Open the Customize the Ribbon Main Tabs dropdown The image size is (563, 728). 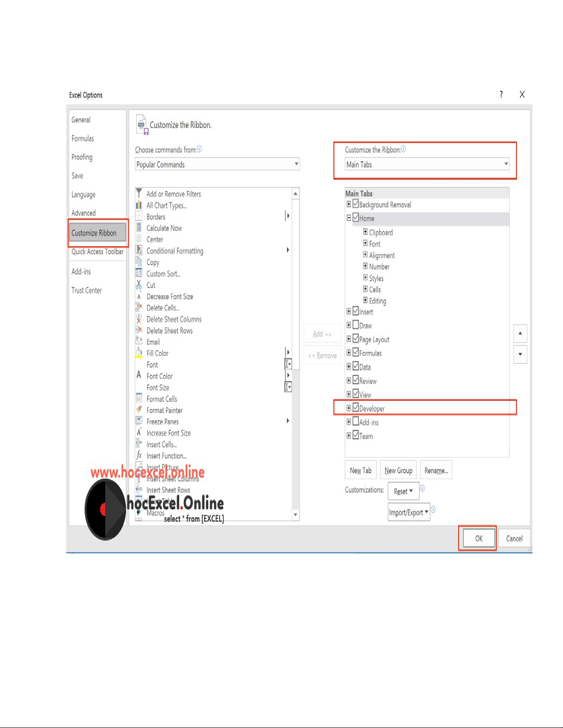coord(427,164)
